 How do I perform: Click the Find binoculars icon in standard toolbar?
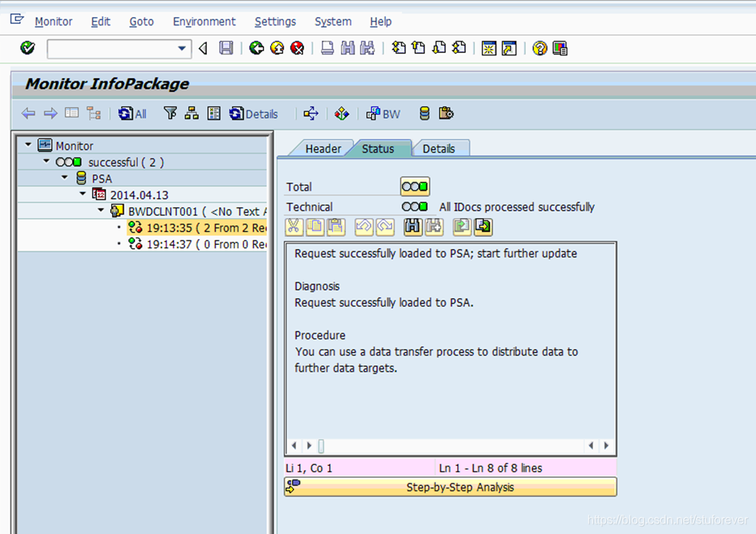(348, 48)
